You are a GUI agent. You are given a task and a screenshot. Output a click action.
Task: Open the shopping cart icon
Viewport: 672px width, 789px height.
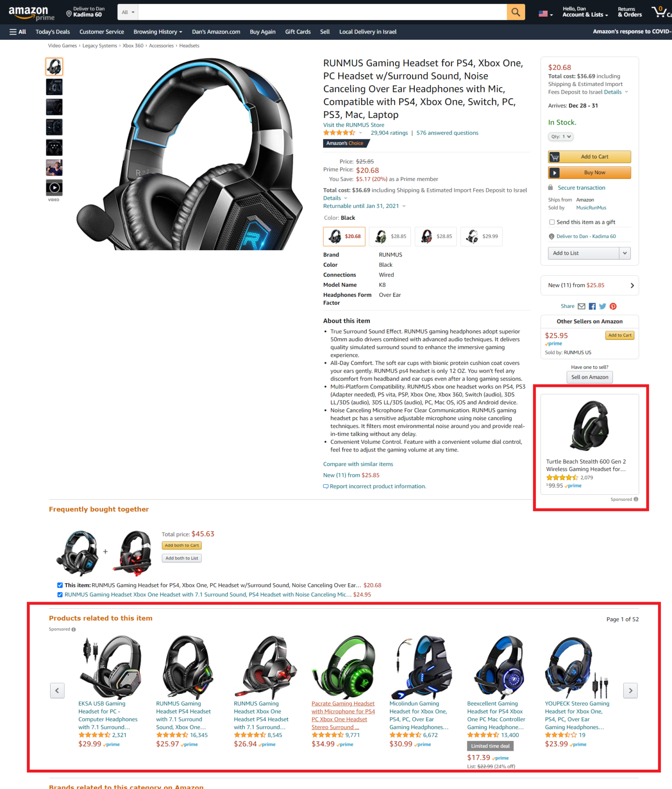point(659,12)
